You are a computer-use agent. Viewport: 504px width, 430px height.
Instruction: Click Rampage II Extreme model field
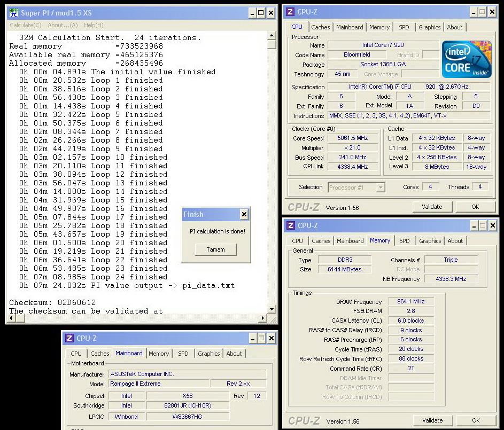coord(159,384)
